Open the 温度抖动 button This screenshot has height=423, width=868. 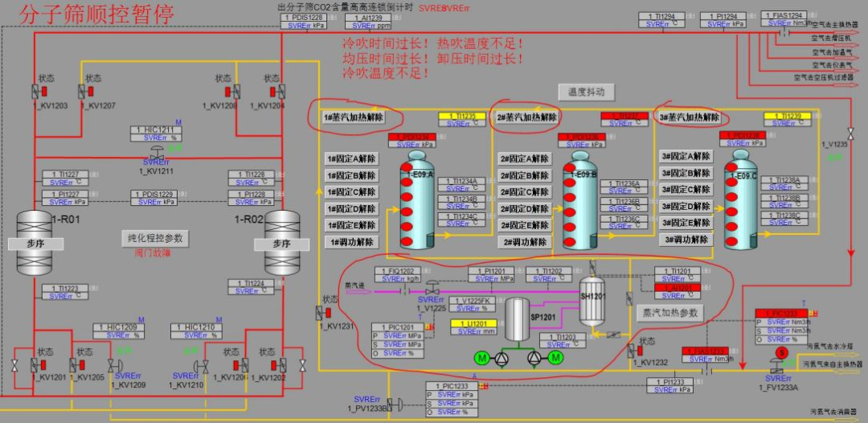coord(586,92)
